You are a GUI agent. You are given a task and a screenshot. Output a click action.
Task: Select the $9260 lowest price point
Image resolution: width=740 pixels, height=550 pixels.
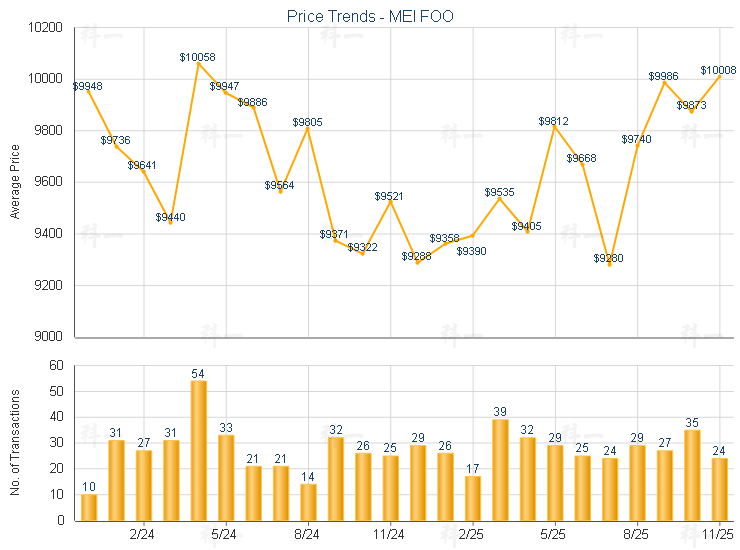[609, 264]
